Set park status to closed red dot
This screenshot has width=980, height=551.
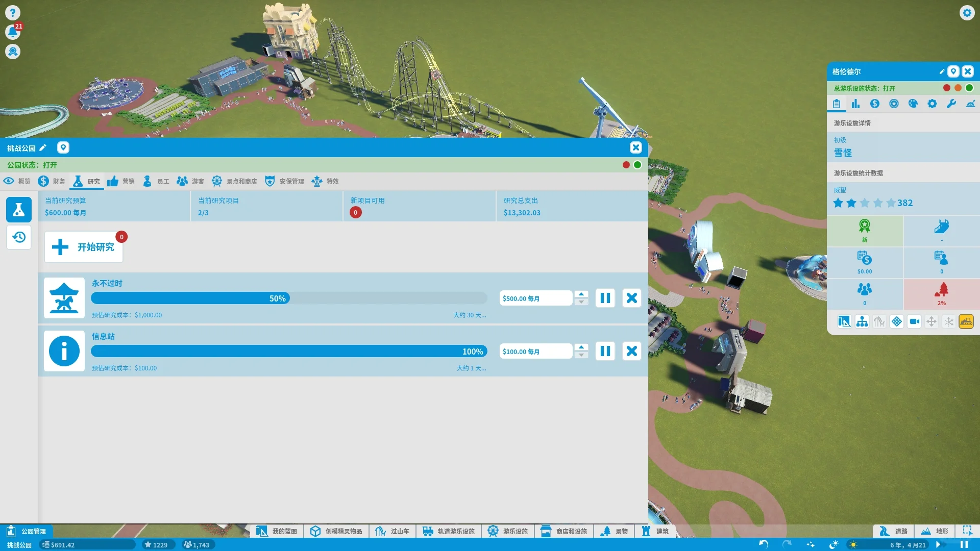point(626,165)
